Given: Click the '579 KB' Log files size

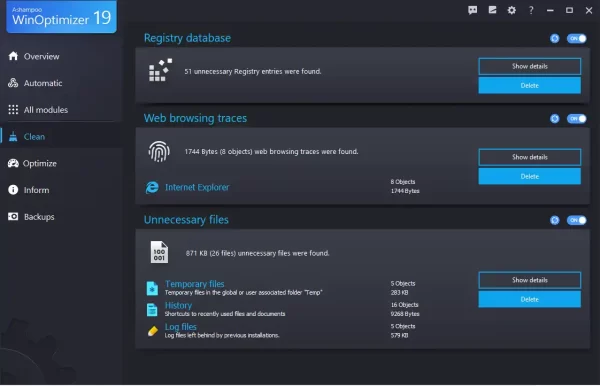Looking at the screenshot, I should click(399, 336).
